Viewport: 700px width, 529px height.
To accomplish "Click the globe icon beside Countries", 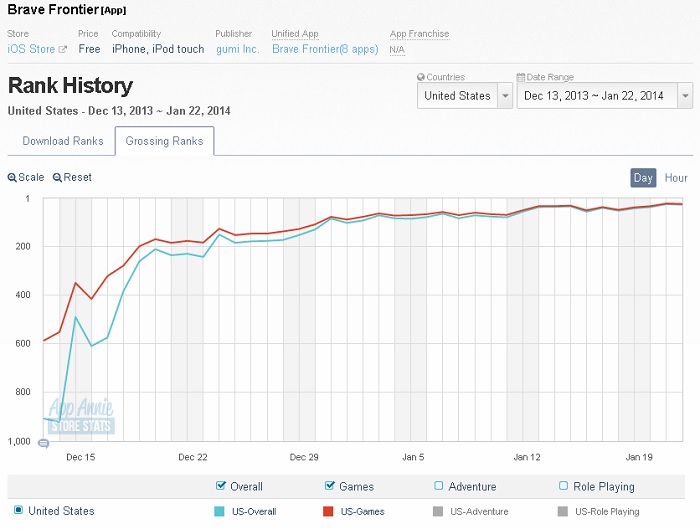I will coord(421,77).
